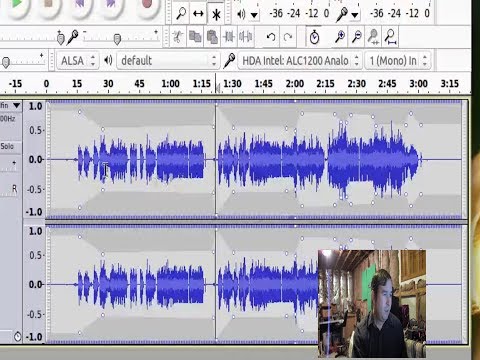Undo the last edit
The height and width of the screenshot is (360, 480).
tap(271, 37)
